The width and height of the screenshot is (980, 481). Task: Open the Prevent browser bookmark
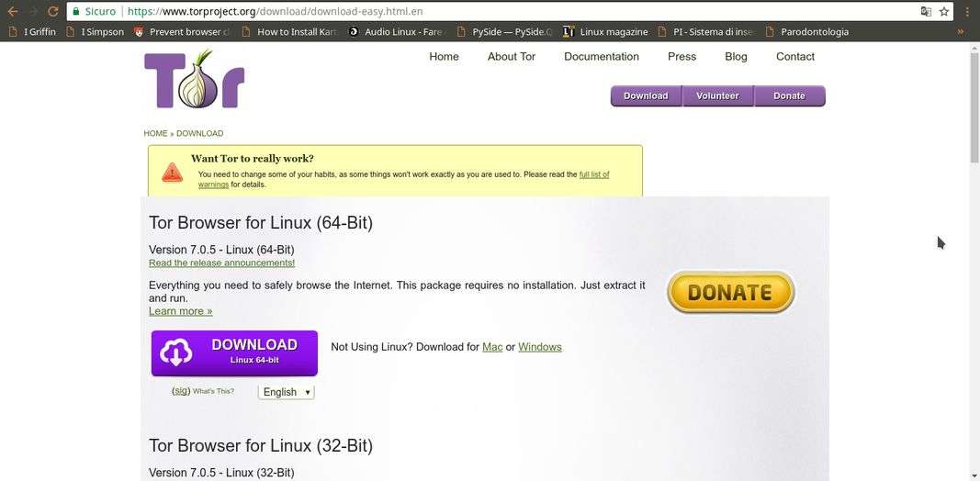[183, 31]
